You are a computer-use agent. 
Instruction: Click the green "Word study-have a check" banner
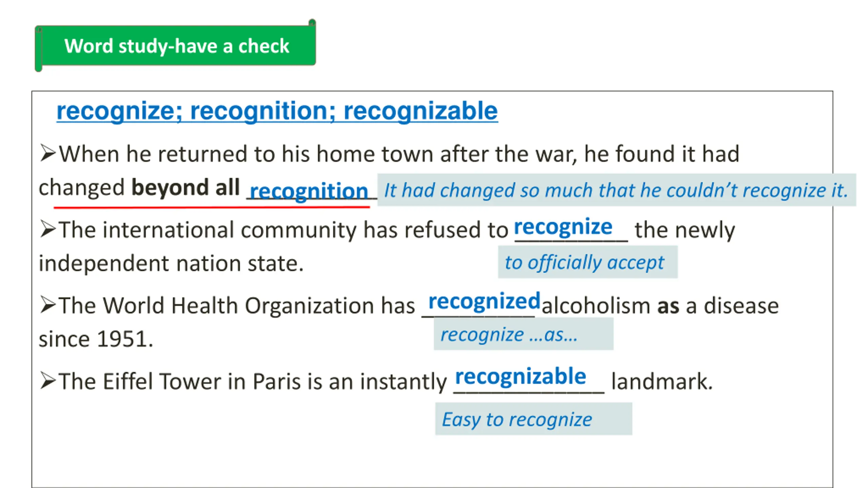(x=176, y=46)
